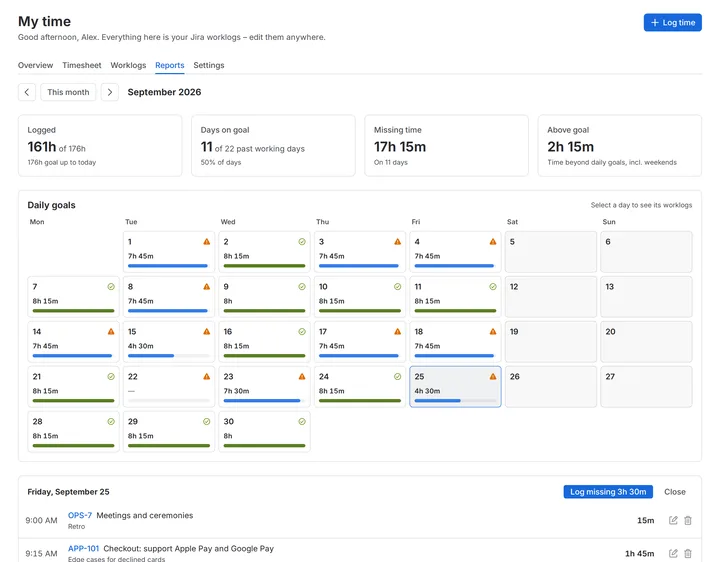Switch to the Timesheet tab
Viewport: 720px width, 562px height.
(82, 65)
